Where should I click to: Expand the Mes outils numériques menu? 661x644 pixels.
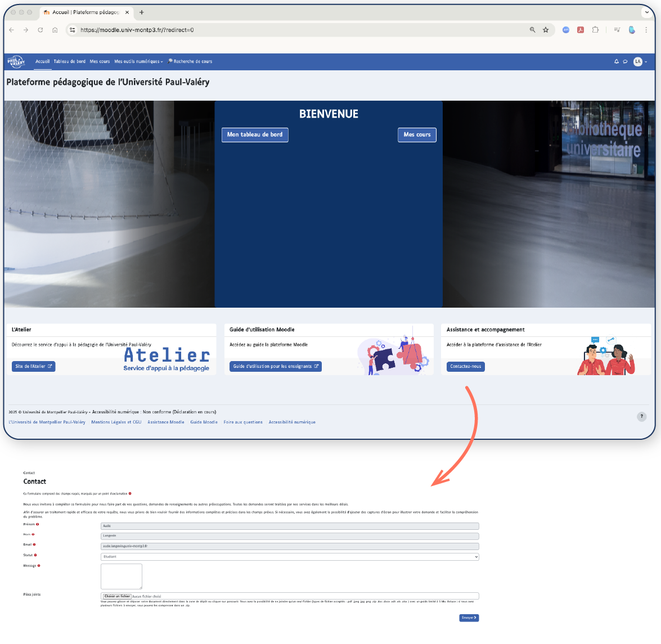(x=138, y=61)
